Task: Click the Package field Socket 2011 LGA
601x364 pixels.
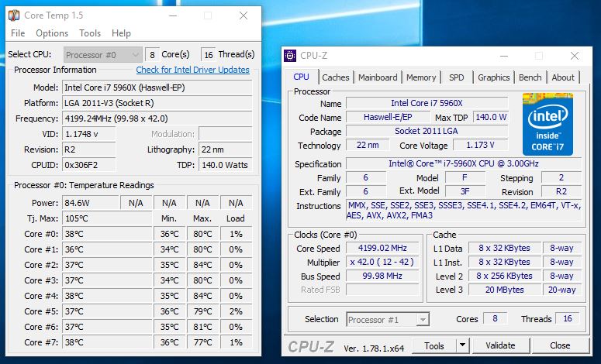Action: (x=427, y=131)
